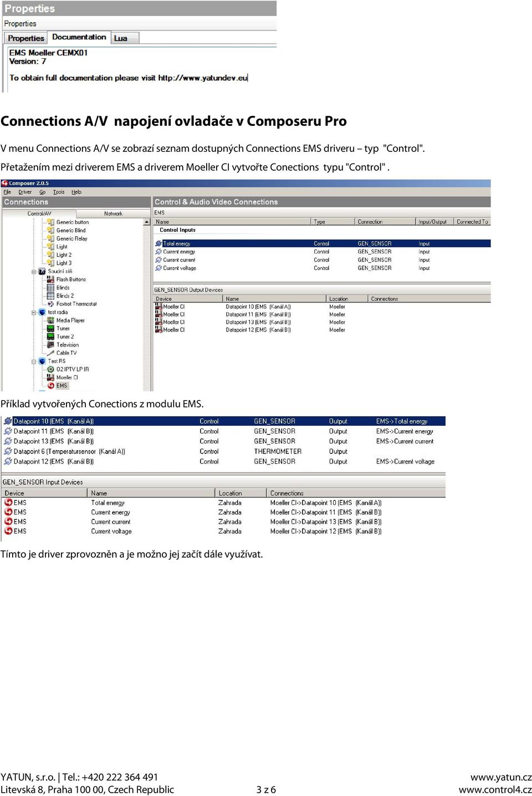Screen dimensions: 532x796
Task: Click the Connection column header
Action: pyautogui.click(x=385, y=222)
